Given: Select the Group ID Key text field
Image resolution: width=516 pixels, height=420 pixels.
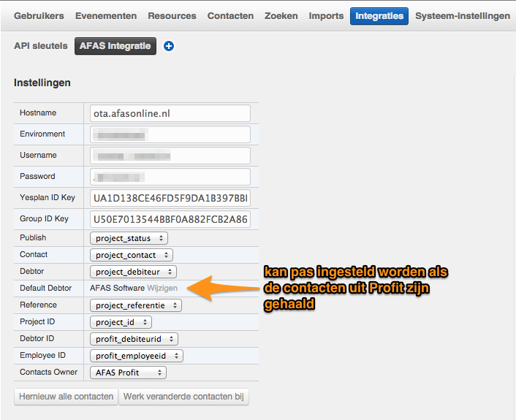Looking at the screenshot, I should pos(170,219).
